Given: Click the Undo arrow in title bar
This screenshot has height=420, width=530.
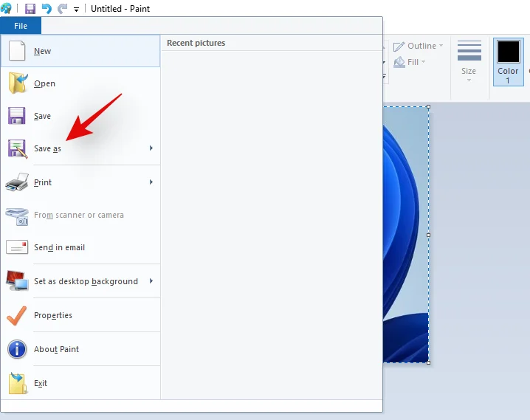Looking at the screenshot, I should point(47,9).
